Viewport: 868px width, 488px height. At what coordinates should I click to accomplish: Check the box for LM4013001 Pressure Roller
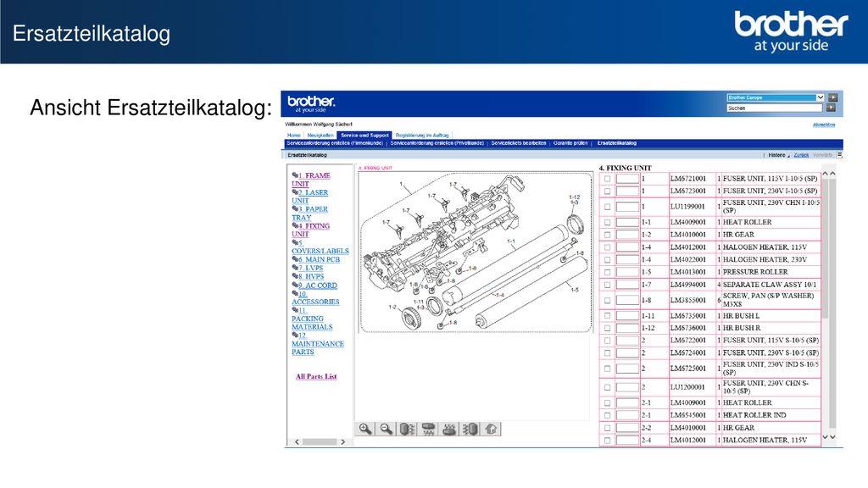[607, 272]
